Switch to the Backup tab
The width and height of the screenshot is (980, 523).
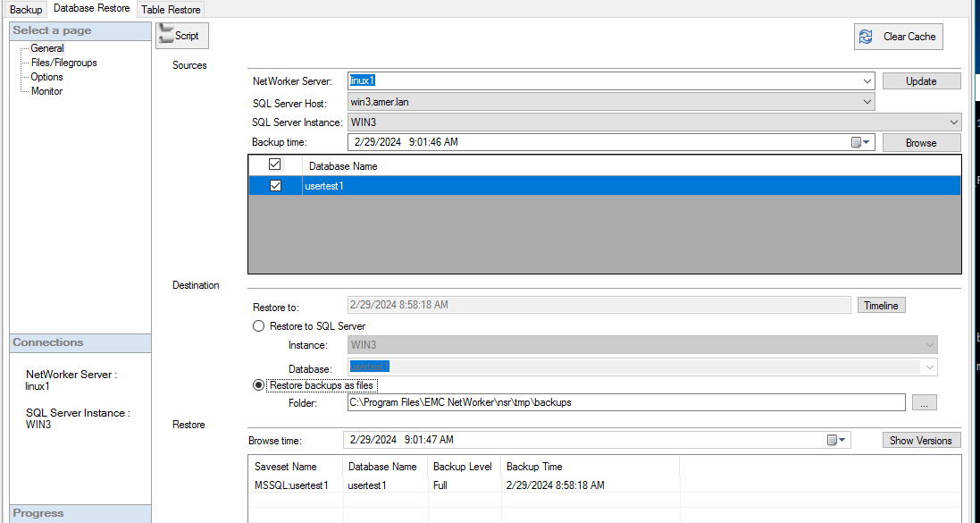click(x=24, y=9)
